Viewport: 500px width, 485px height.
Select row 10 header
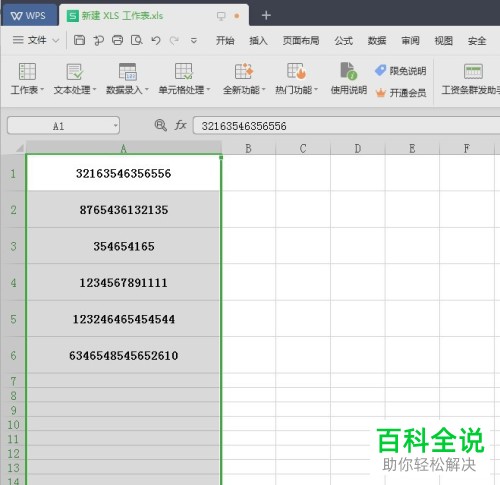point(13,424)
